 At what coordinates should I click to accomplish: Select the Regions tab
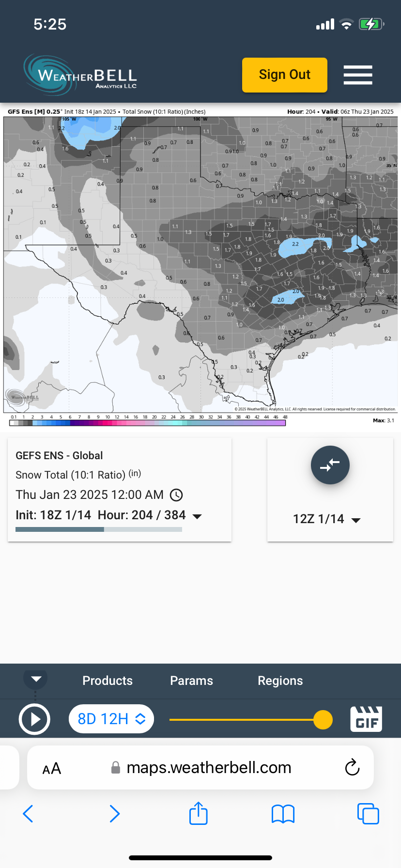(280, 681)
